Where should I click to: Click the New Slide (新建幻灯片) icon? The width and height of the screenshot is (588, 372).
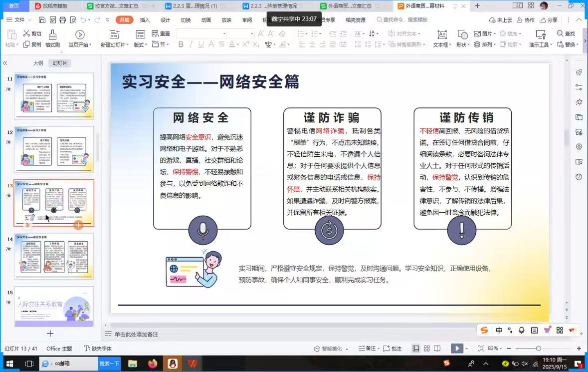point(114,34)
